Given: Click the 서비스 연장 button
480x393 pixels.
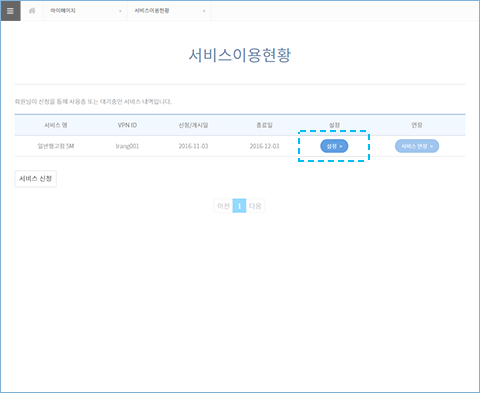Looking at the screenshot, I should point(417,146).
